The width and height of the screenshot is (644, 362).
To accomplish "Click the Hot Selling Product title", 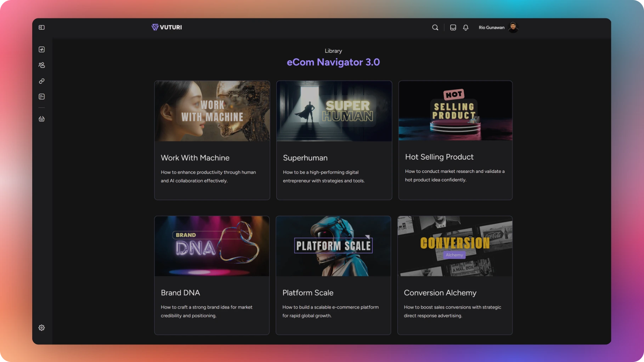I will click(439, 157).
